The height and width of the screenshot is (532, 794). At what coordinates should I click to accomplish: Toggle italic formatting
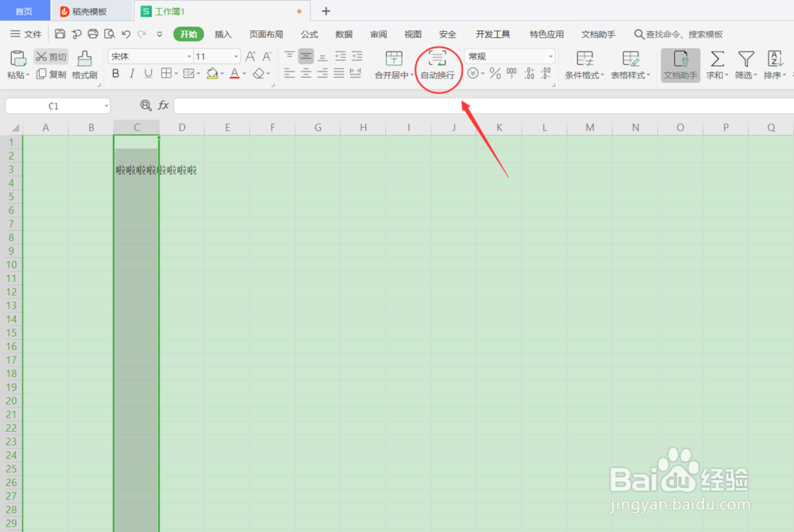[132, 73]
